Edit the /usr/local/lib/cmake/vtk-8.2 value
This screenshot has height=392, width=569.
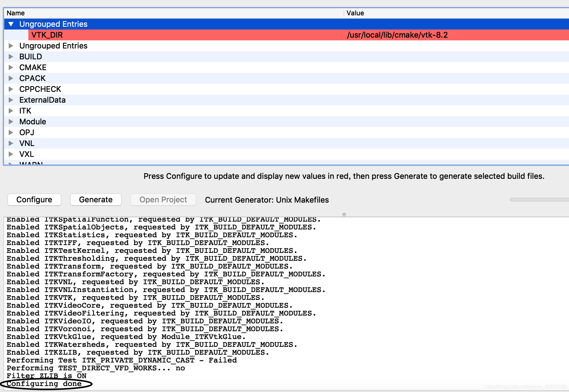[397, 35]
